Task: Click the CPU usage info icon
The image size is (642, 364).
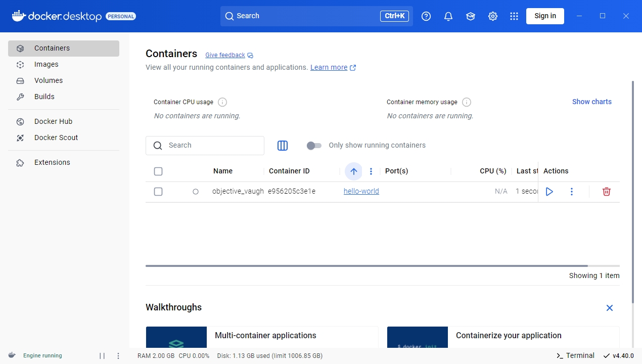Action: (222, 102)
